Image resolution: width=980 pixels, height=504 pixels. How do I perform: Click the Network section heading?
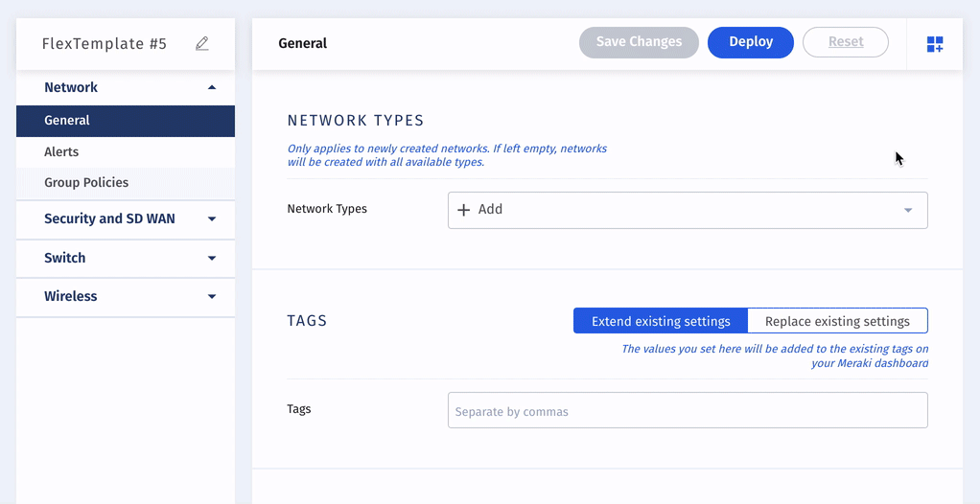(x=71, y=87)
